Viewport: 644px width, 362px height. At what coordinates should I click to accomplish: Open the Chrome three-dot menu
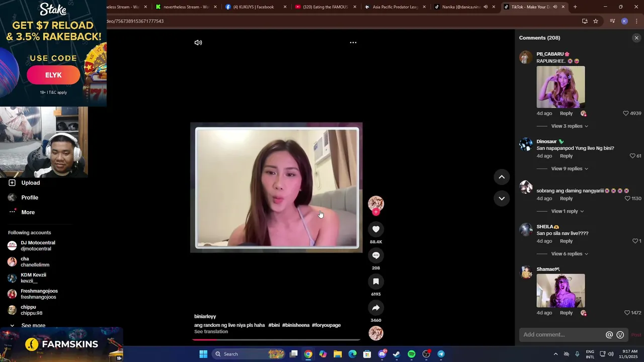tap(636, 21)
